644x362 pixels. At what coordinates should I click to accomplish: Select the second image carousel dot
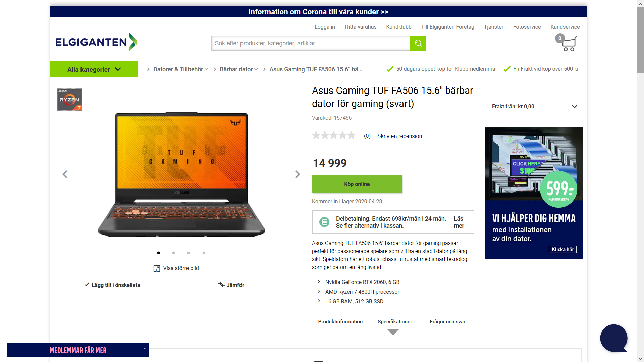tap(173, 253)
